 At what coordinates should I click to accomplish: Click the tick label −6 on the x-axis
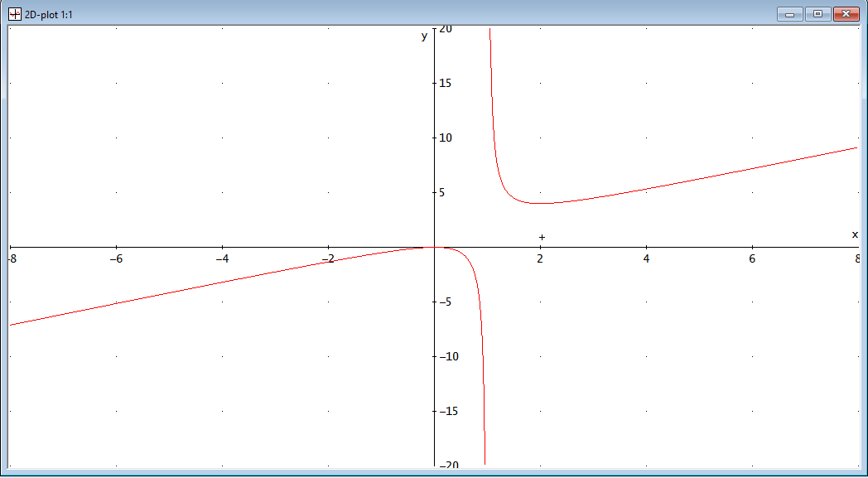pos(116,259)
